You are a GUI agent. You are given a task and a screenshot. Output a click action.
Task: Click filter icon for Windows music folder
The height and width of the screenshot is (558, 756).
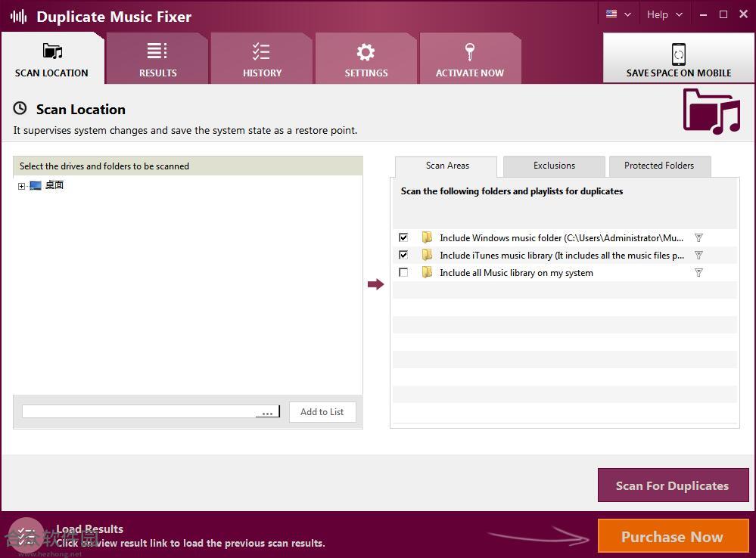[698, 237]
